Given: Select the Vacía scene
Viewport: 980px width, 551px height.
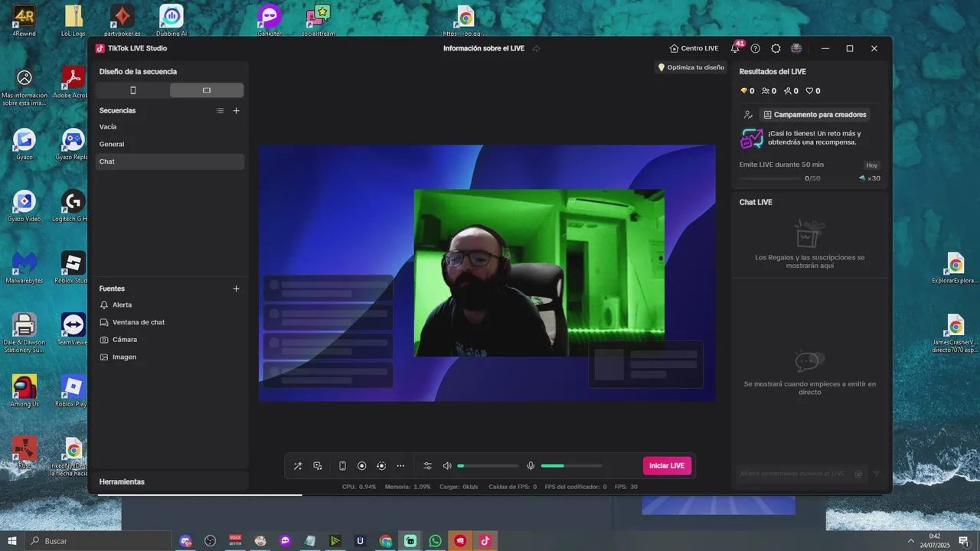Looking at the screenshot, I should coord(170,127).
